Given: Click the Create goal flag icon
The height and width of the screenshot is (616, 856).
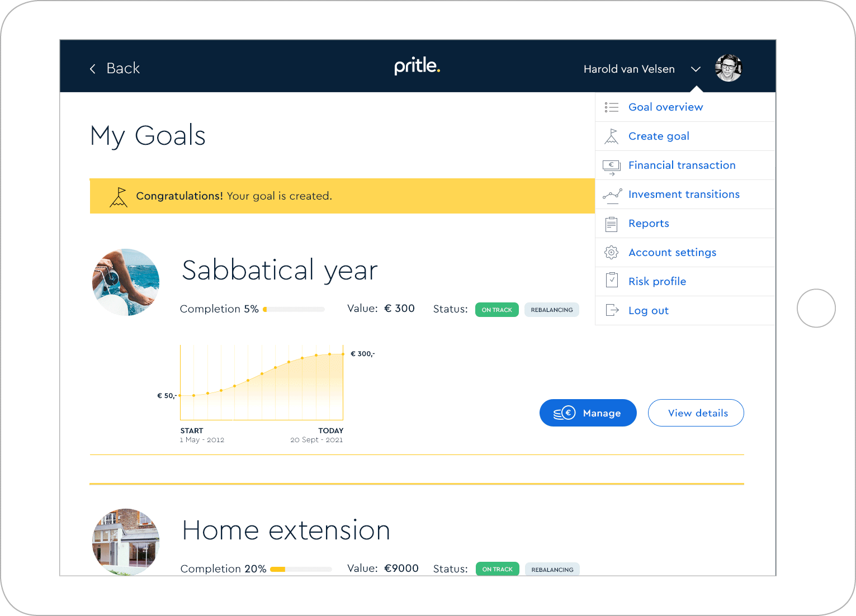Looking at the screenshot, I should pos(611,136).
